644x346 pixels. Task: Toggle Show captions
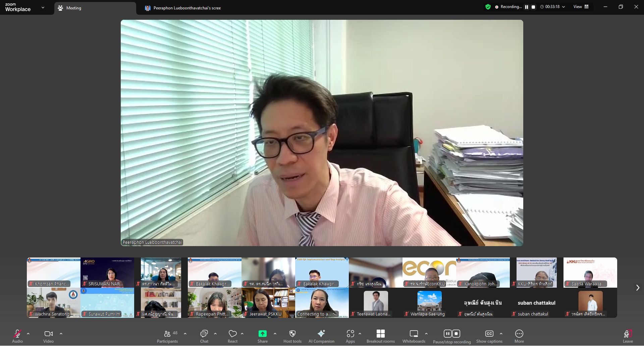pyautogui.click(x=489, y=336)
